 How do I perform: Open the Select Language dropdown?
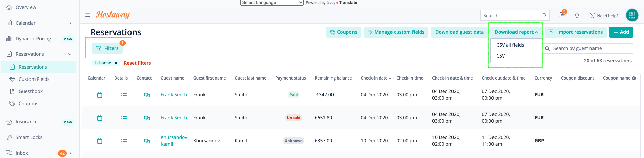pos(272,3)
